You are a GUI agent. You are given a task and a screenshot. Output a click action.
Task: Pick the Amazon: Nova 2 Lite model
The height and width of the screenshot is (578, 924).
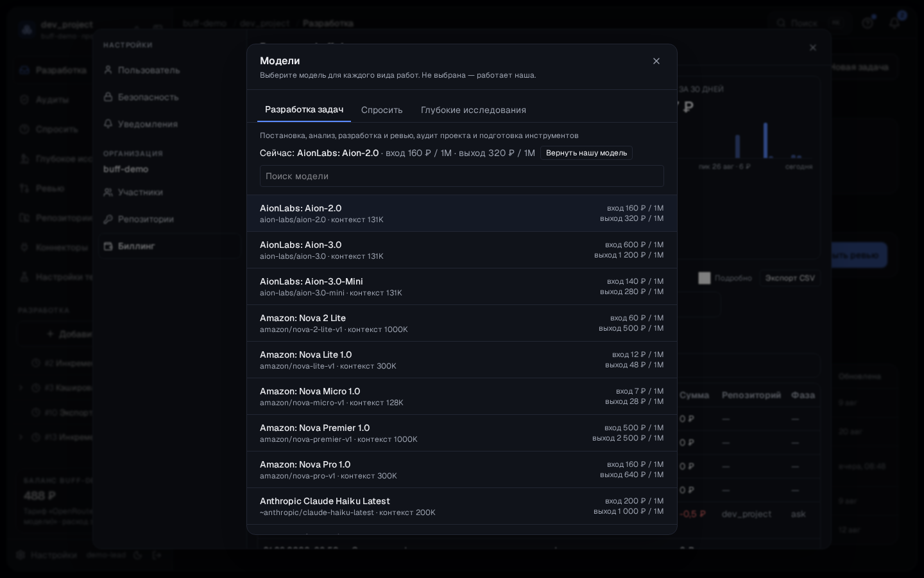462,323
